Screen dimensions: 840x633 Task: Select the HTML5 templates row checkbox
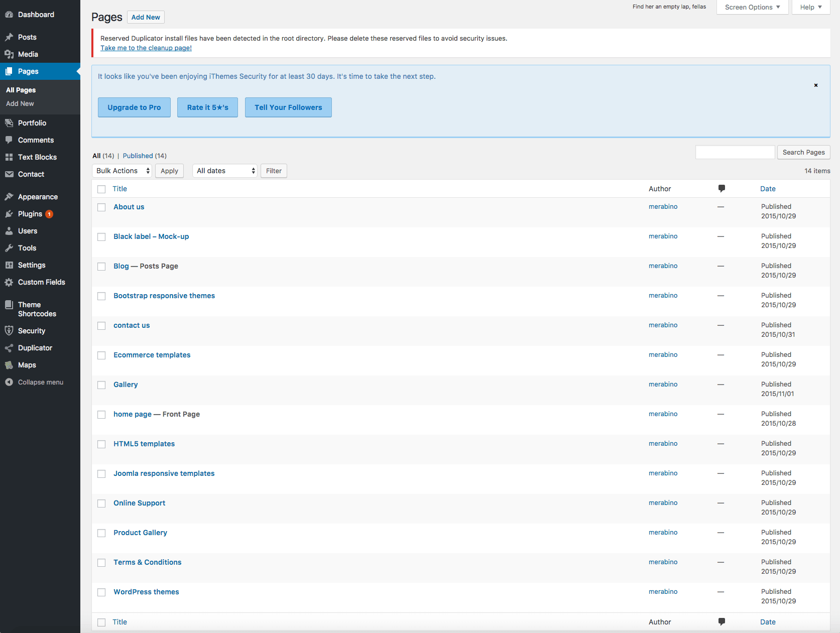tap(101, 444)
